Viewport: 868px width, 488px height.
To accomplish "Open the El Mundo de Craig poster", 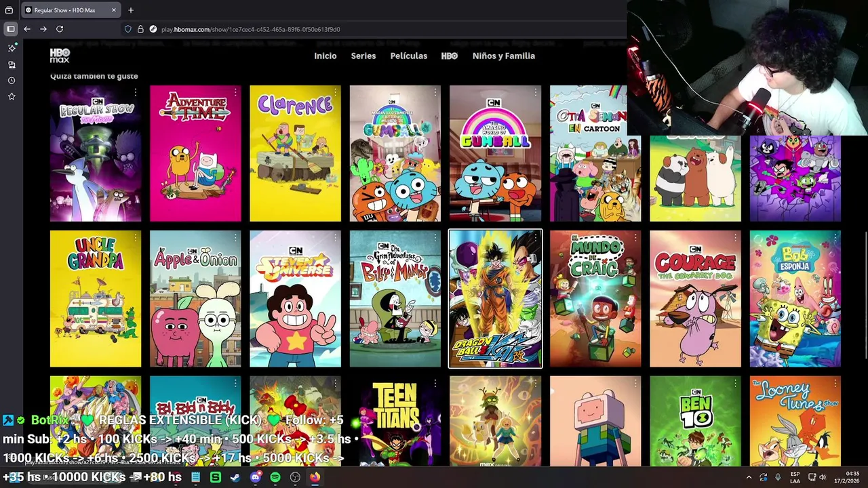I will pyautogui.click(x=595, y=299).
